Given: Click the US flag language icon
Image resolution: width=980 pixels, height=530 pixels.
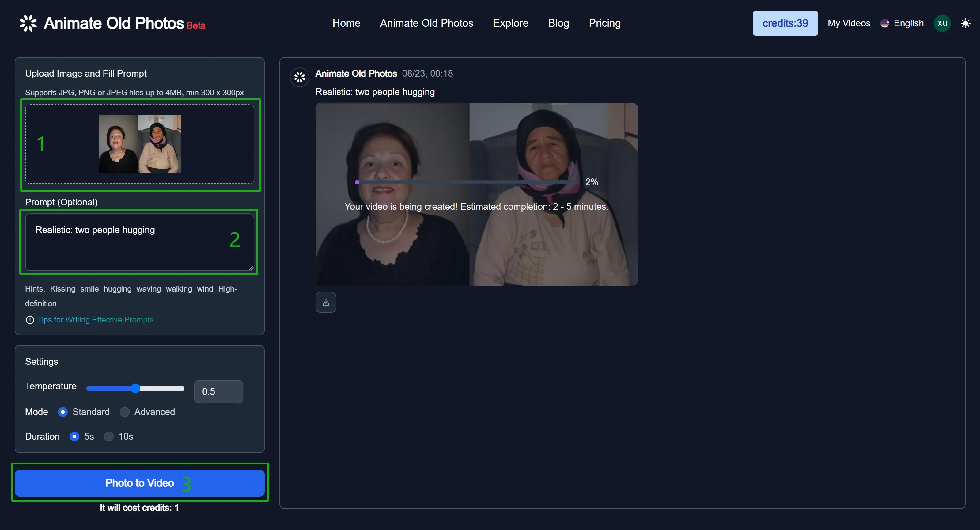Looking at the screenshot, I should coord(885,24).
